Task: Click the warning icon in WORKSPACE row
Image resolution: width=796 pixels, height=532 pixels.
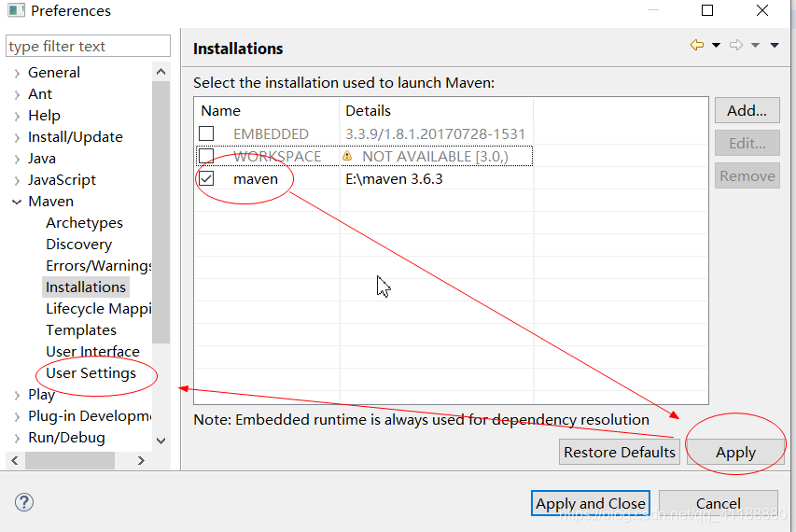Action: (x=347, y=156)
